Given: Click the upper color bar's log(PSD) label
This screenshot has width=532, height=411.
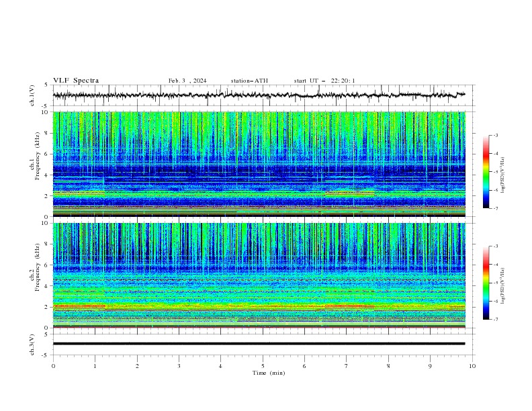Looking at the screenshot, I should (503, 175).
